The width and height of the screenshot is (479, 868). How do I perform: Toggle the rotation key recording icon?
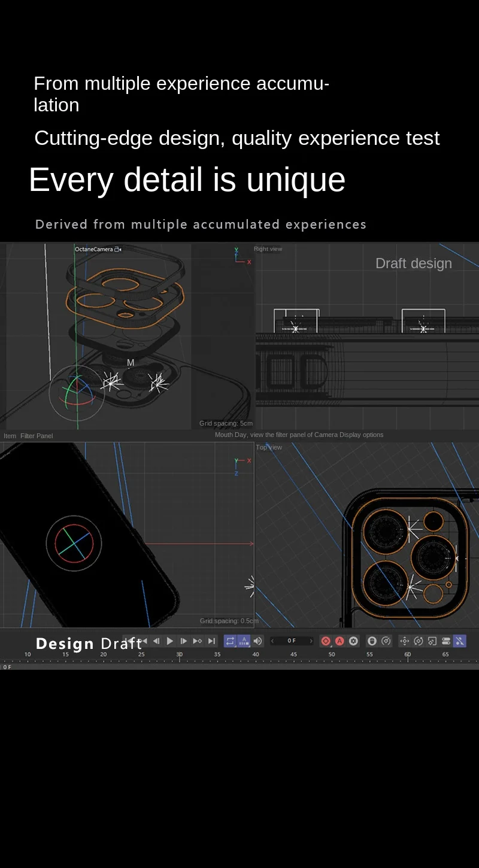point(419,641)
